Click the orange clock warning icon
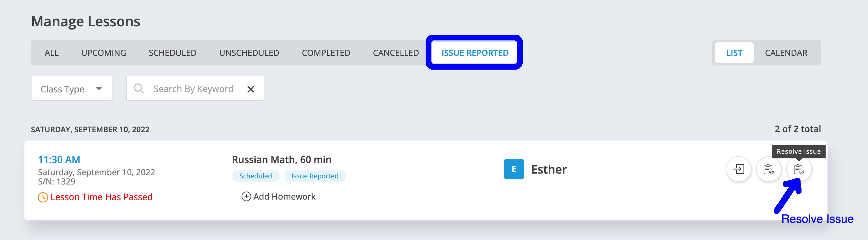The image size is (868, 240). tap(43, 197)
